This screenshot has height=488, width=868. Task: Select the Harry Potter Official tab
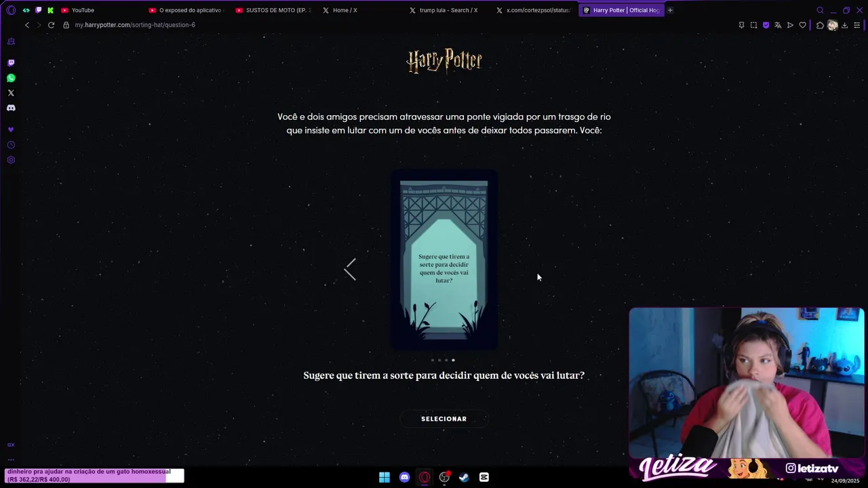(x=621, y=10)
